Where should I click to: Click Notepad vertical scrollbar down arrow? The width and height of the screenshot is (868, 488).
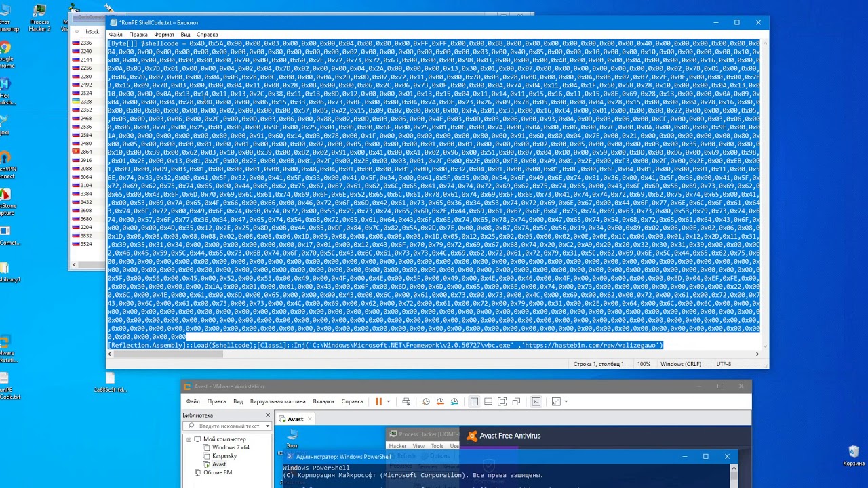(766, 346)
